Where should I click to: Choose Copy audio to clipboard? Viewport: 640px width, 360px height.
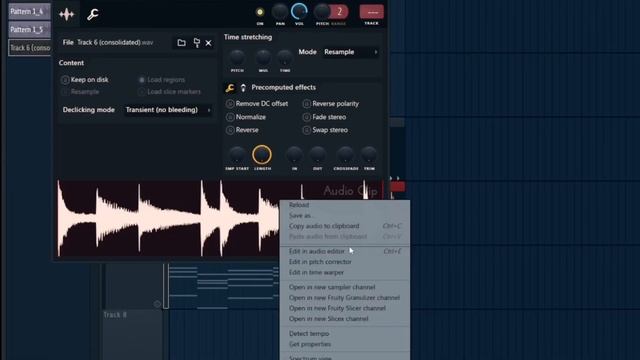click(x=345, y=226)
